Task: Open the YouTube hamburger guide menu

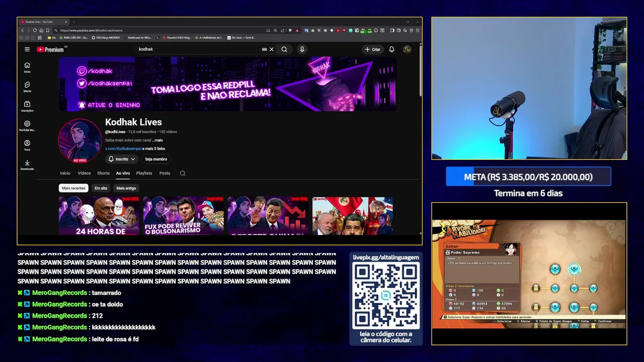Action: pos(27,49)
